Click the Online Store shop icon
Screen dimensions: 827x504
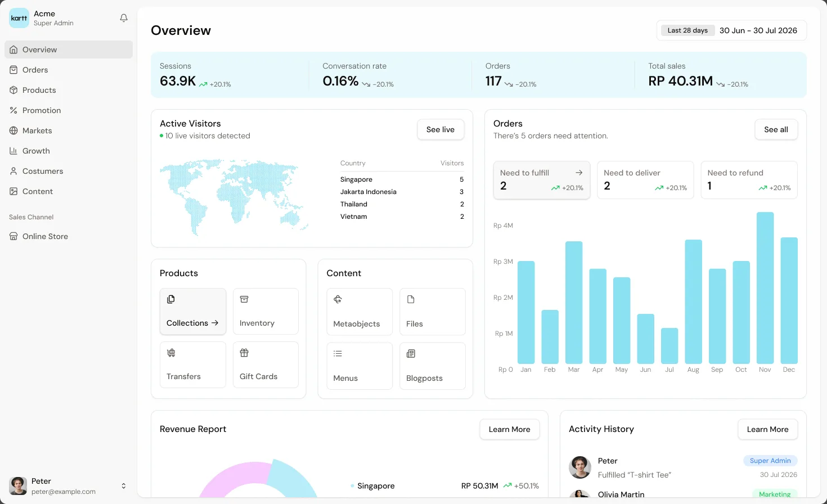pyautogui.click(x=14, y=236)
